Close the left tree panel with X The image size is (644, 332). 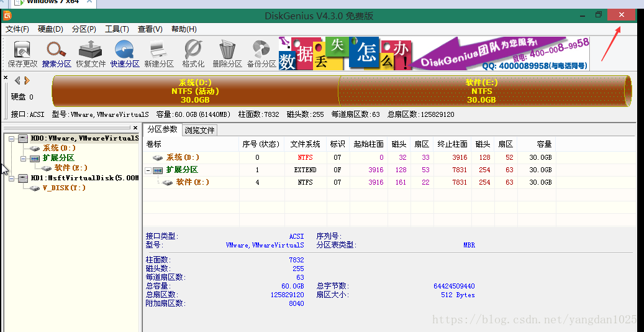135,128
